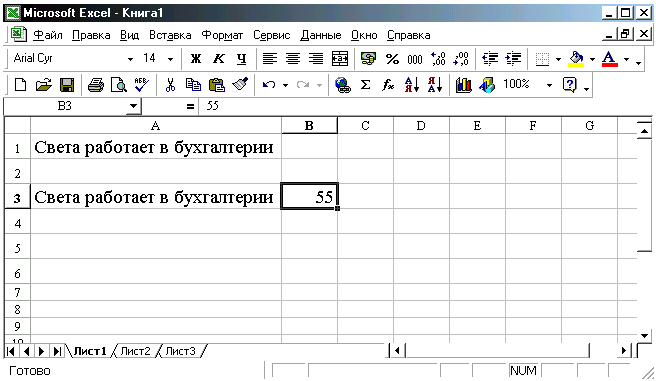This screenshot has width=656, height=381.
Task: Toggle underline formatting (Ч button)
Action: click(x=241, y=59)
